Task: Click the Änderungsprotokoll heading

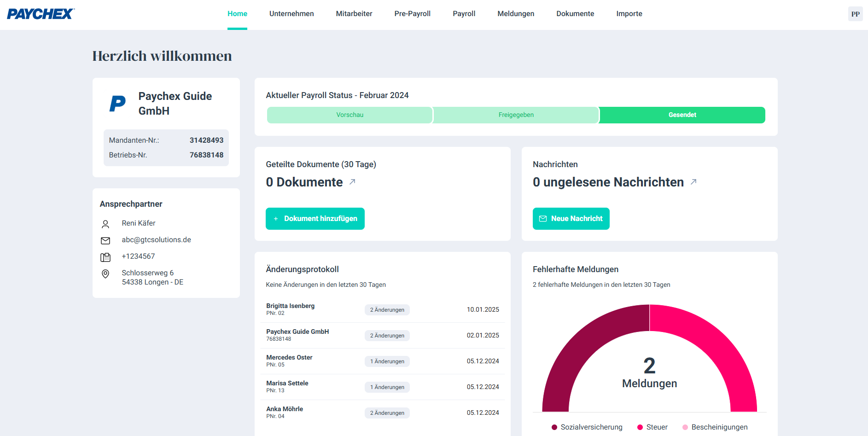Action: 302,269
